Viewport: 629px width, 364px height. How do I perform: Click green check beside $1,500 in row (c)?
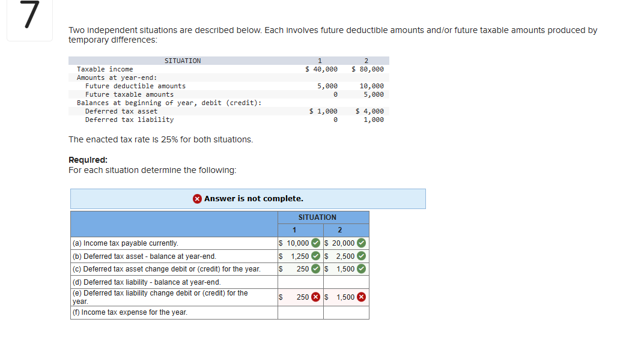pos(361,268)
